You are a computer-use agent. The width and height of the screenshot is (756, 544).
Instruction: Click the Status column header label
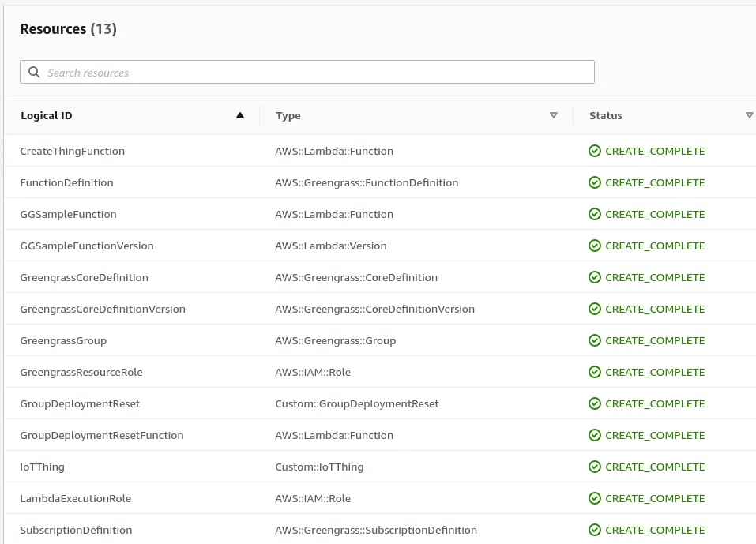click(x=606, y=115)
